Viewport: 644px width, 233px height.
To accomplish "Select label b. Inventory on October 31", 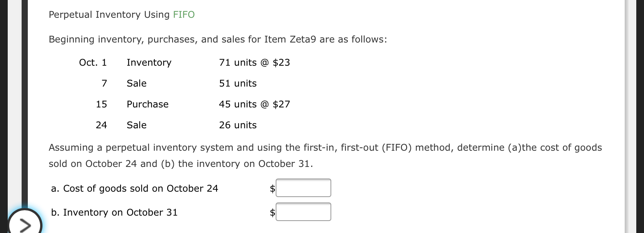I will pyautogui.click(x=115, y=212).
